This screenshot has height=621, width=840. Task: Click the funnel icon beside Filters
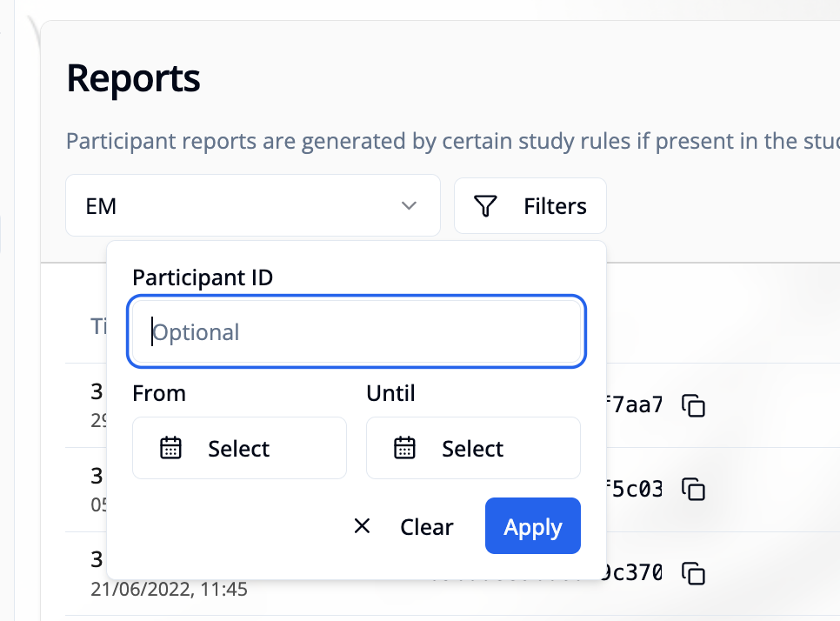tap(485, 206)
